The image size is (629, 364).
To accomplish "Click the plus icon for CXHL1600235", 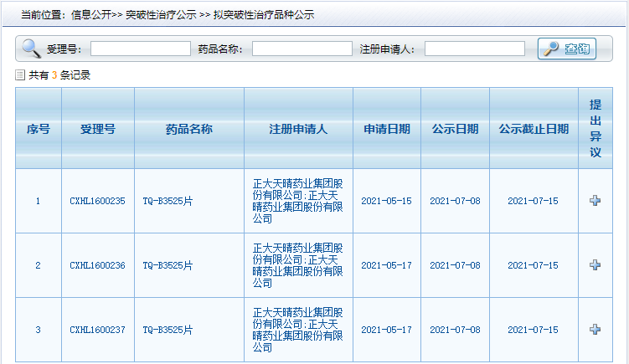I will click(595, 201).
